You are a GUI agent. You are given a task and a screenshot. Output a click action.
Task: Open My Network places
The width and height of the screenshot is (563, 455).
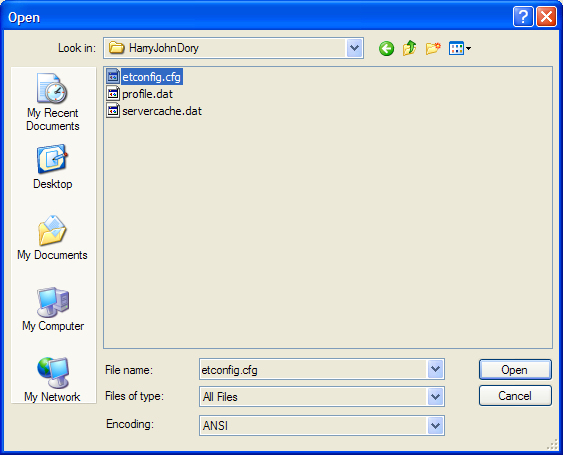pyautogui.click(x=52, y=380)
